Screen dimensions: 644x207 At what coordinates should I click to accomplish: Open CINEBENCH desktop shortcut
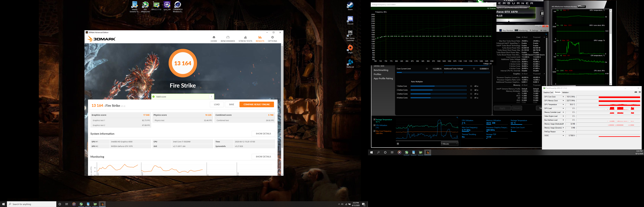178,7
